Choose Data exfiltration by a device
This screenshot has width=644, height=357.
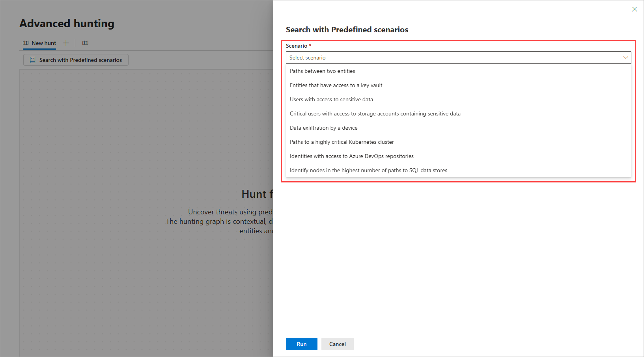(323, 128)
